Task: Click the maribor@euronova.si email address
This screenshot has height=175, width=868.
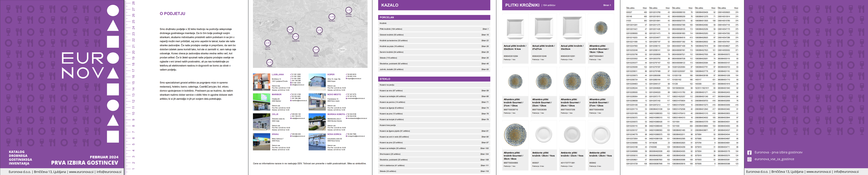Action: coord(299,100)
